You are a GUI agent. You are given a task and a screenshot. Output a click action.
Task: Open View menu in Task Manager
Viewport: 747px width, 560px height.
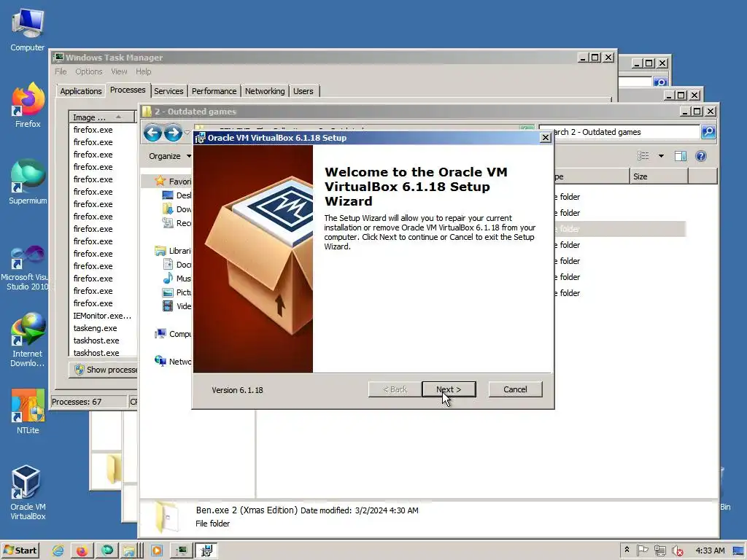[119, 71]
